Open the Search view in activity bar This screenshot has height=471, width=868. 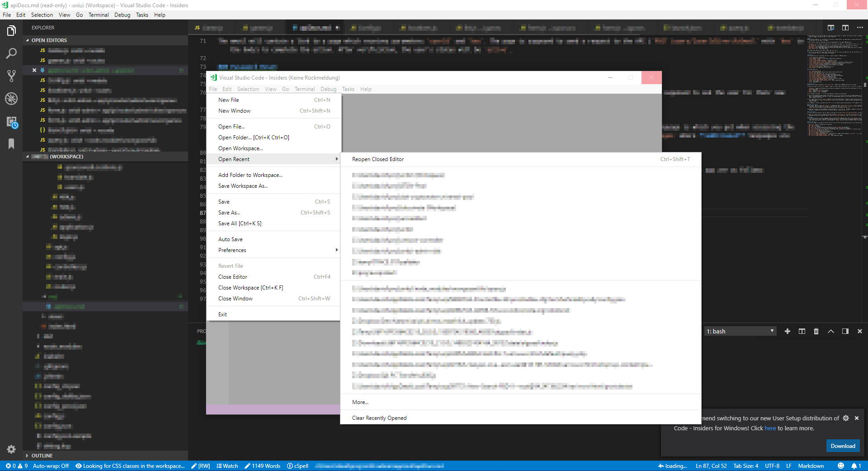[x=11, y=53]
